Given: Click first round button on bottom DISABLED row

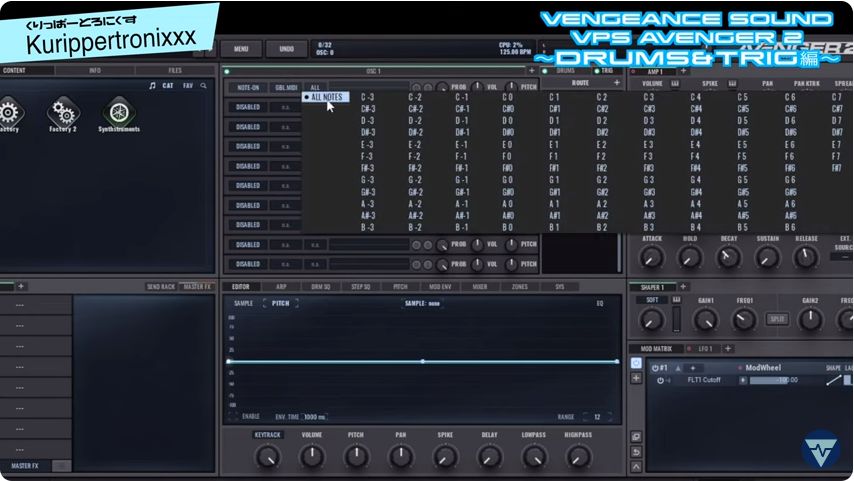Looking at the screenshot, I should [x=416, y=265].
